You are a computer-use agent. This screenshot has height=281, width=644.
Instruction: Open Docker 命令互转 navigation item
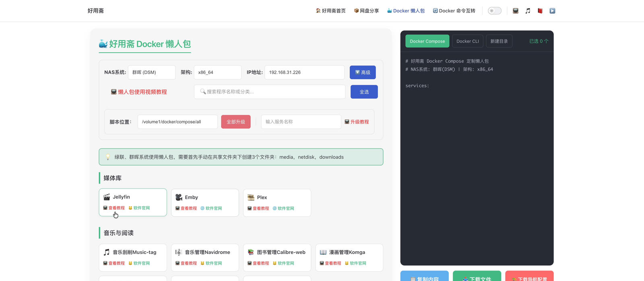coord(454,11)
